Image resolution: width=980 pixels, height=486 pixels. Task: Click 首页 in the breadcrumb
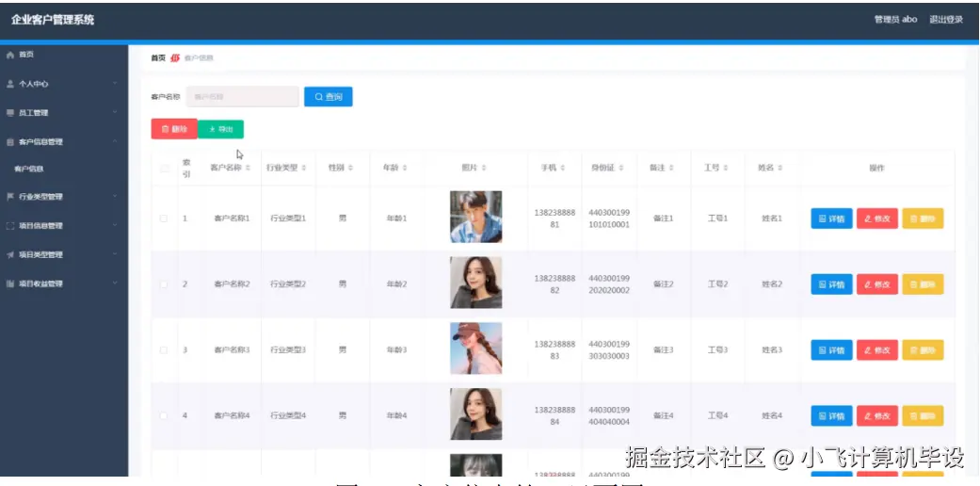pyautogui.click(x=158, y=58)
